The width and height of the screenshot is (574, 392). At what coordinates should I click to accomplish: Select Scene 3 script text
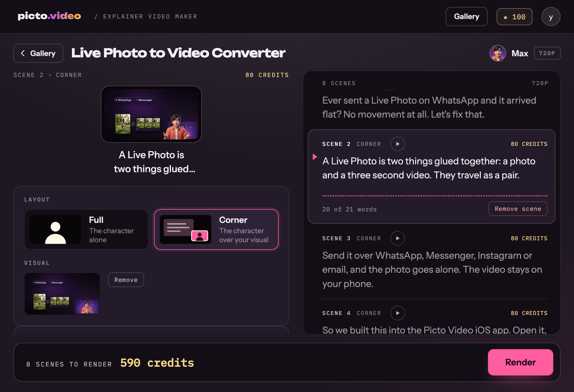coord(432,269)
